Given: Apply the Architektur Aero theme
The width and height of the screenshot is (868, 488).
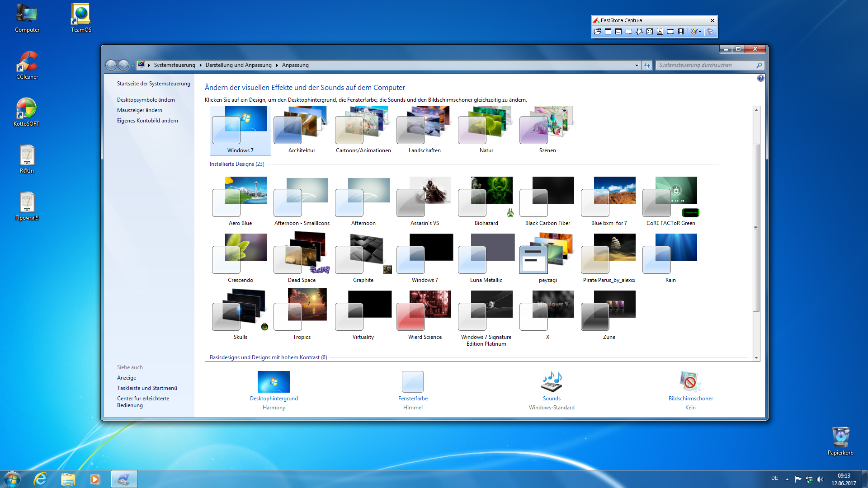Looking at the screenshot, I should 302,131.
